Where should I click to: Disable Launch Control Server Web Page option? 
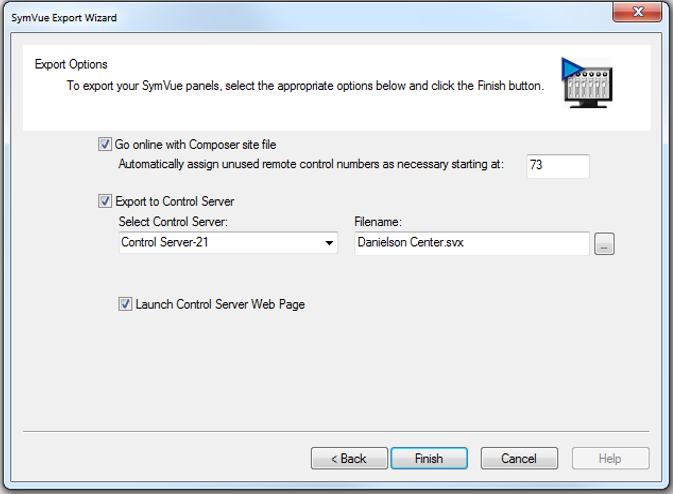point(125,304)
